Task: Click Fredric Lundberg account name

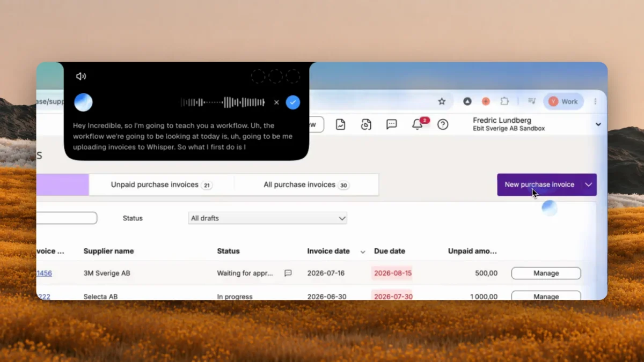Action: pyautogui.click(x=502, y=121)
